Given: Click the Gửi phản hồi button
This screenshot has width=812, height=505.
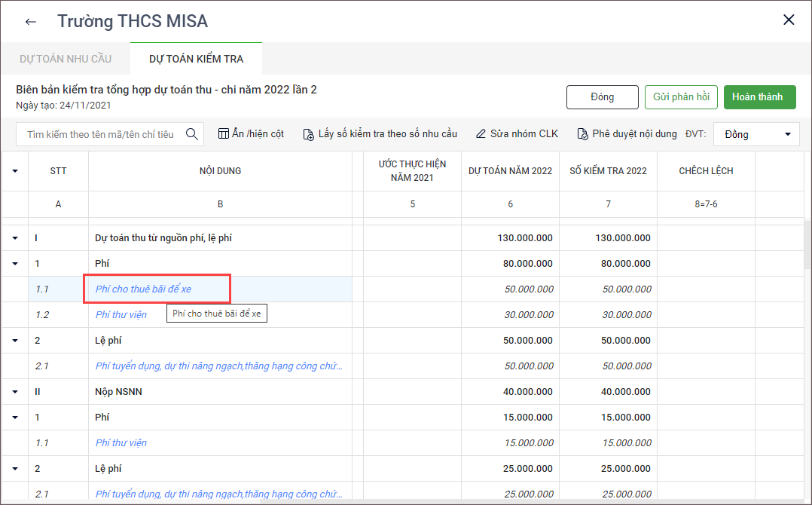Looking at the screenshot, I should [x=681, y=97].
